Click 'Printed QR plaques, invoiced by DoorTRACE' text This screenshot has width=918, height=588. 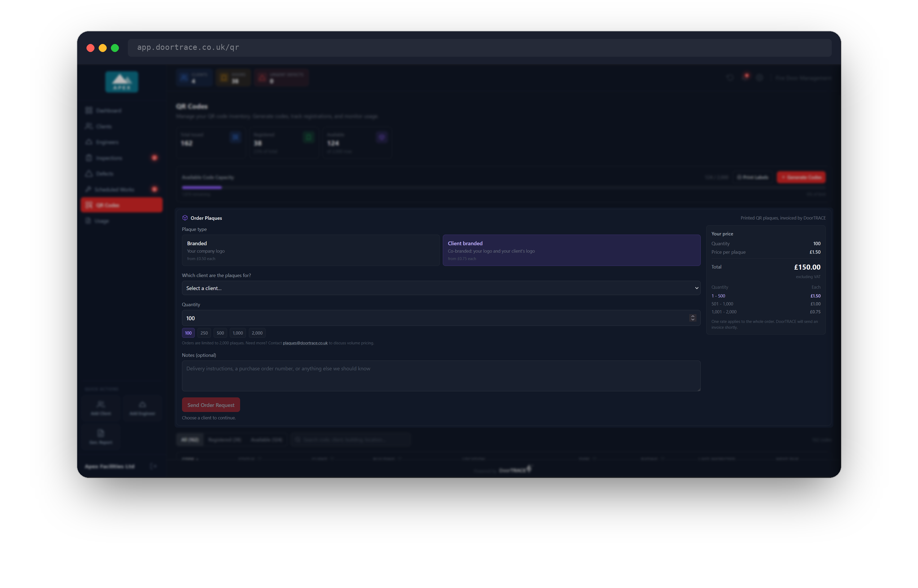point(783,218)
